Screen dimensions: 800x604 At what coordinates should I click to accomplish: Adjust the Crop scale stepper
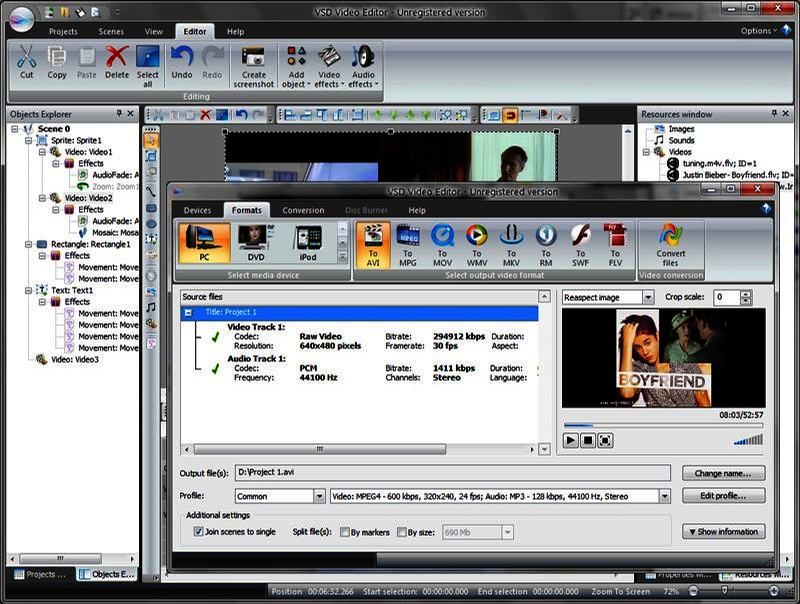pyautogui.click(x=746, y=296)
